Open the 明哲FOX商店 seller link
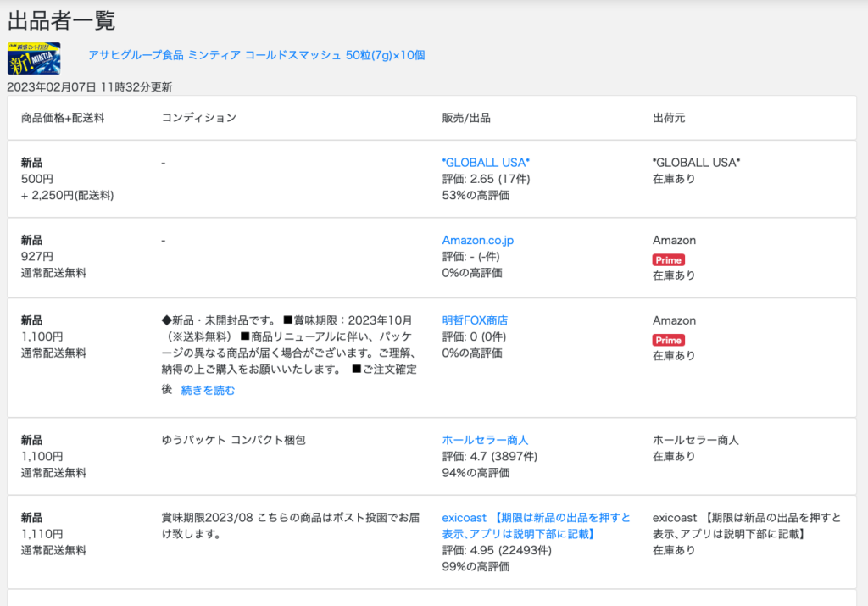Image resolution: width=868 pixels, height=606 pixels. coord(475,320)
